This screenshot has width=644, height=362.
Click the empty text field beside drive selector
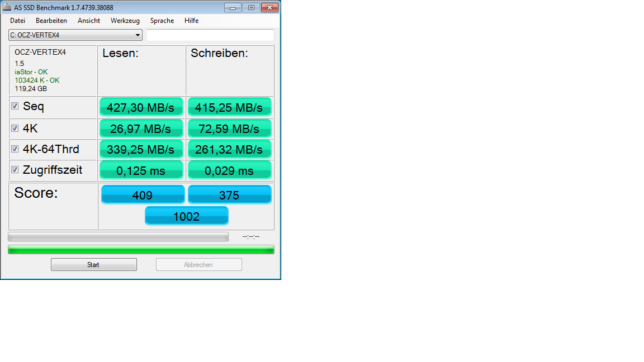[210, 35]
